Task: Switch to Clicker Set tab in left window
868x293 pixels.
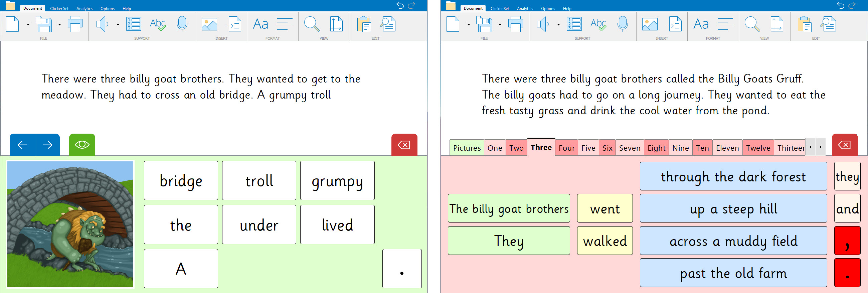Action: pyautogui.click(x=59, y=8)
